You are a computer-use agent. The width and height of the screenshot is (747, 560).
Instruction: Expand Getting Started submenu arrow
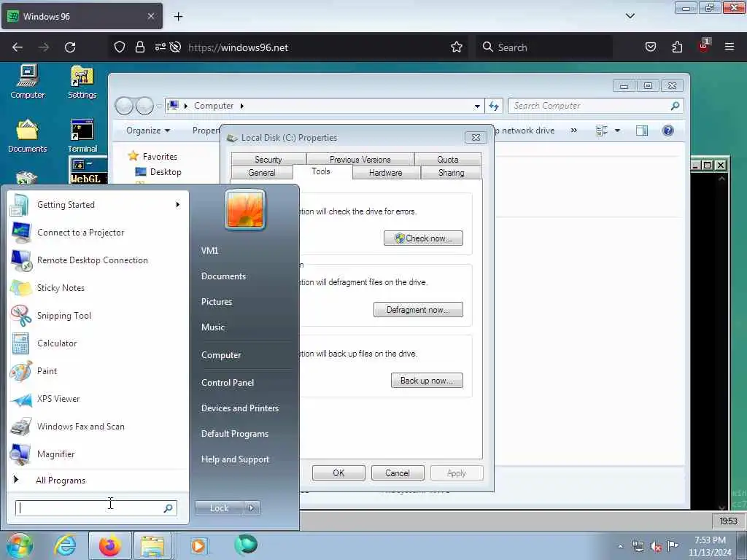178,205
